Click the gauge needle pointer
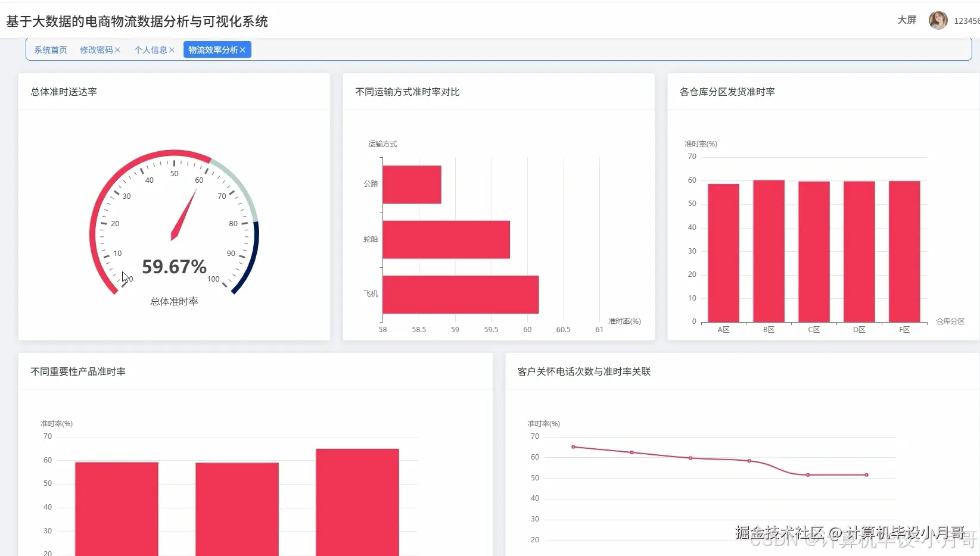Image resolution: width=980 pixels, height=556 pixels. click(x=183, y=215)
